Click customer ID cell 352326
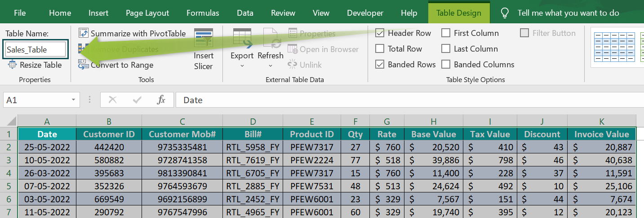Viewport: 644px width, 218px height. click(109, 186)
